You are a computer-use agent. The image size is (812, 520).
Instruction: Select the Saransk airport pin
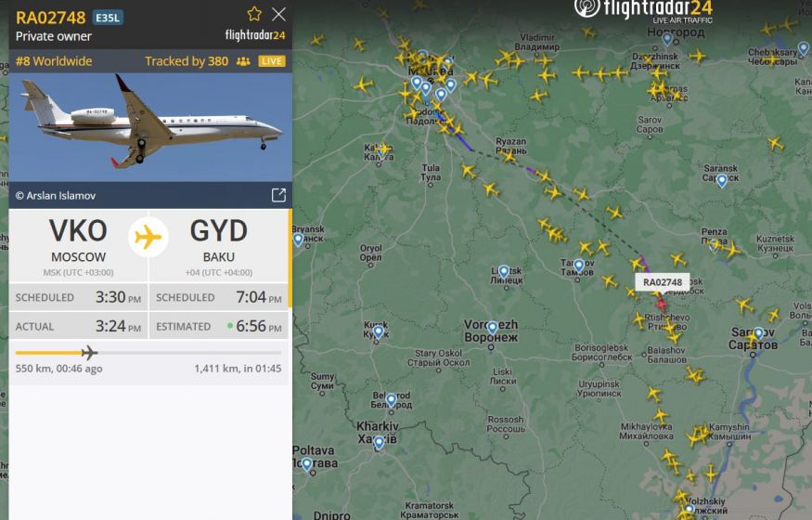[722, 181]
